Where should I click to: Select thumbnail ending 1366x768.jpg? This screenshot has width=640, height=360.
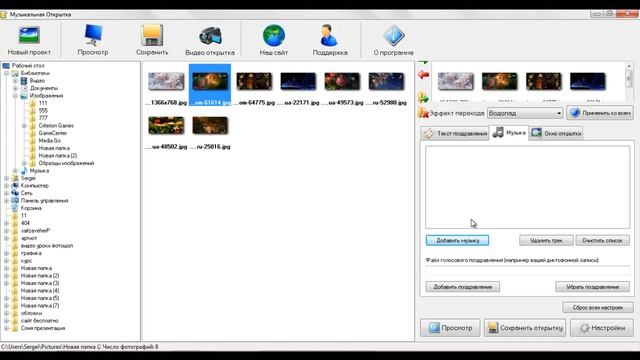(x=166, y=85)
